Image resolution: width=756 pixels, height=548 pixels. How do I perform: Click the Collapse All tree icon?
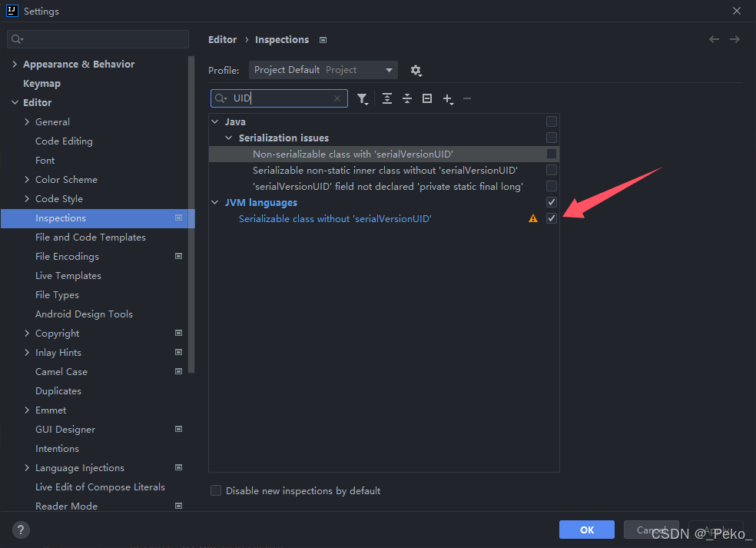(407, 98)
